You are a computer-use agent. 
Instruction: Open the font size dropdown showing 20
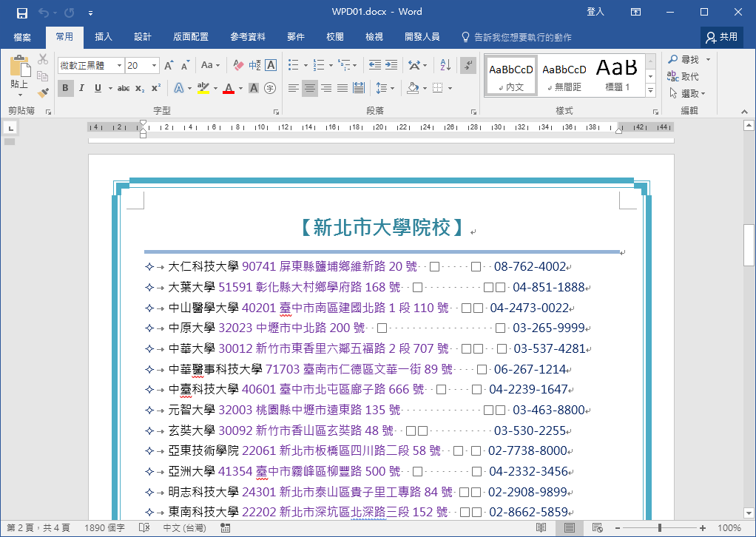click(x=155, y=66)
